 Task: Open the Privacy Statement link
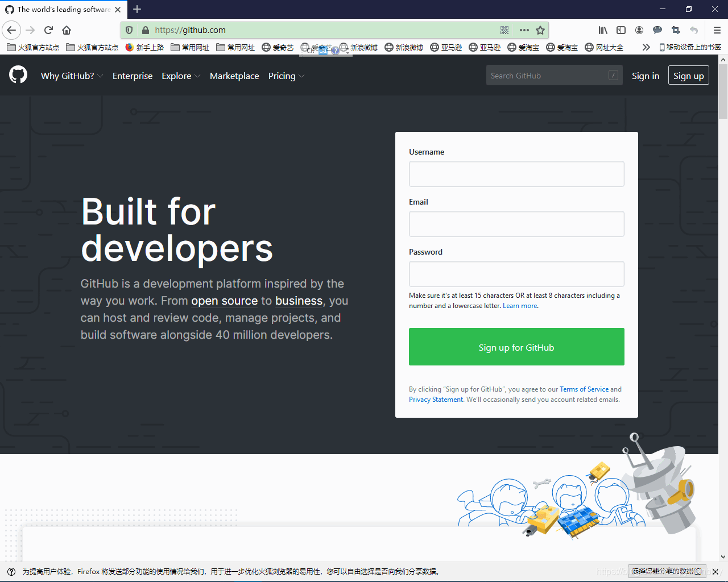click(436, 400)
